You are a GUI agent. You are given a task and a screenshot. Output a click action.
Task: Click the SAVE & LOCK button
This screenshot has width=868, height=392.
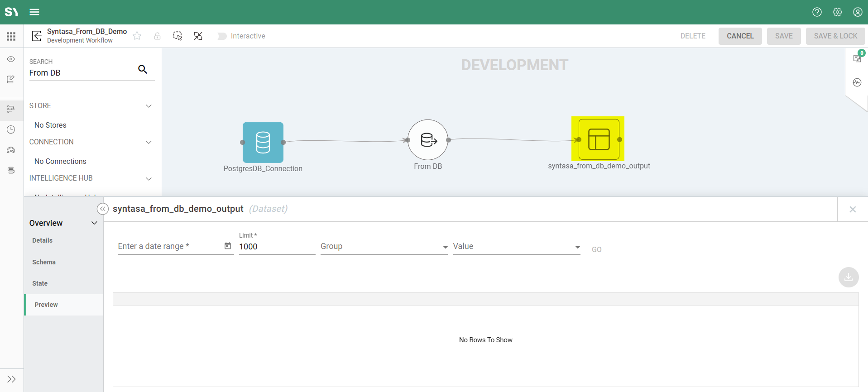tap(835, 36)
